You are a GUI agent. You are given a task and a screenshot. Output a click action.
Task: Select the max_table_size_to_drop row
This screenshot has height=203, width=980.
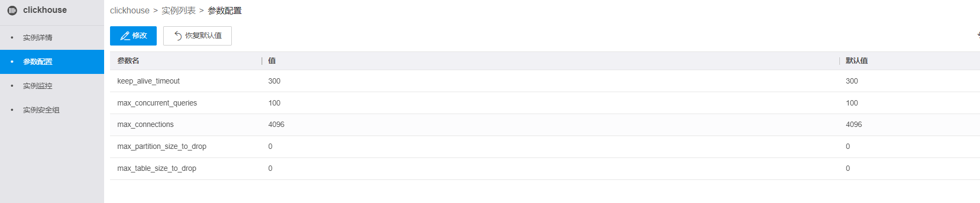pyautogui.click(x=545, y=169)
